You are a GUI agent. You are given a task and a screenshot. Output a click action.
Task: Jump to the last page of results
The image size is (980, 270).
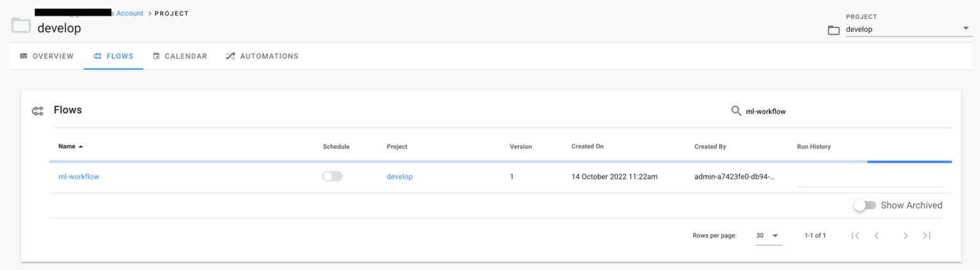click(926, 236)
